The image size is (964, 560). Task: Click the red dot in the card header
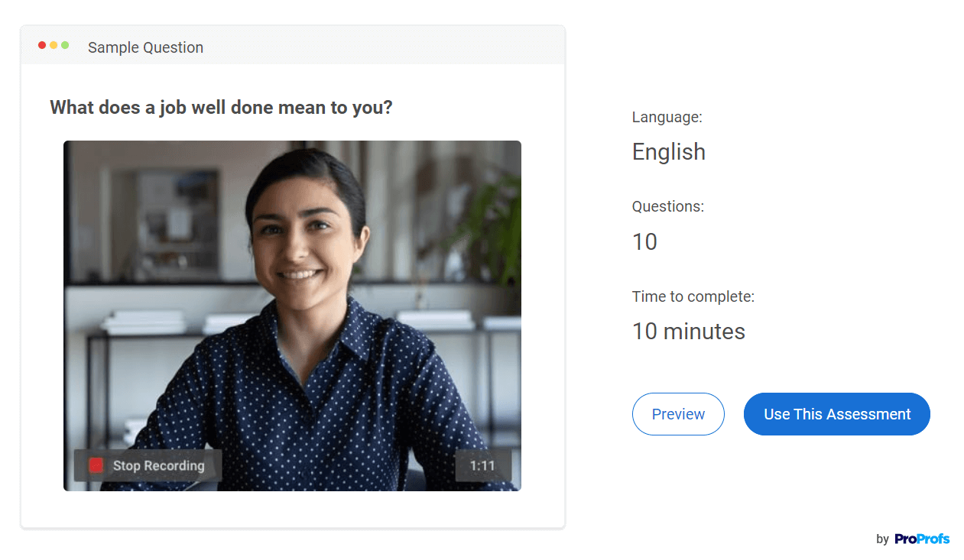click(x=42, y=46)
